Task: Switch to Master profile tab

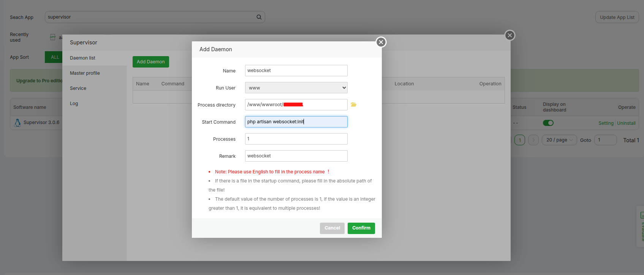Action: click(x=85, y=73)
